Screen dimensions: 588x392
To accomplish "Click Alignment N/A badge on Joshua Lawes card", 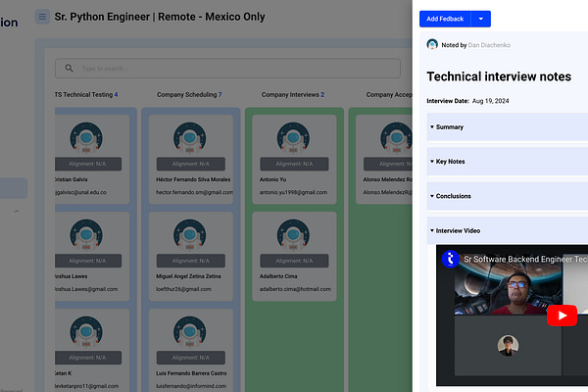I will (x=88, y=261).
